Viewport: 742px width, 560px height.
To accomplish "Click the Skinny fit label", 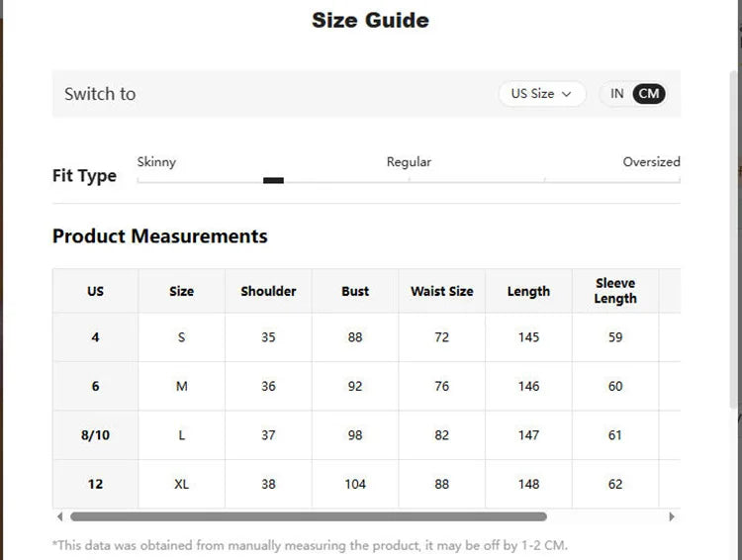I will pyautogui.click(x=156, y=162).
